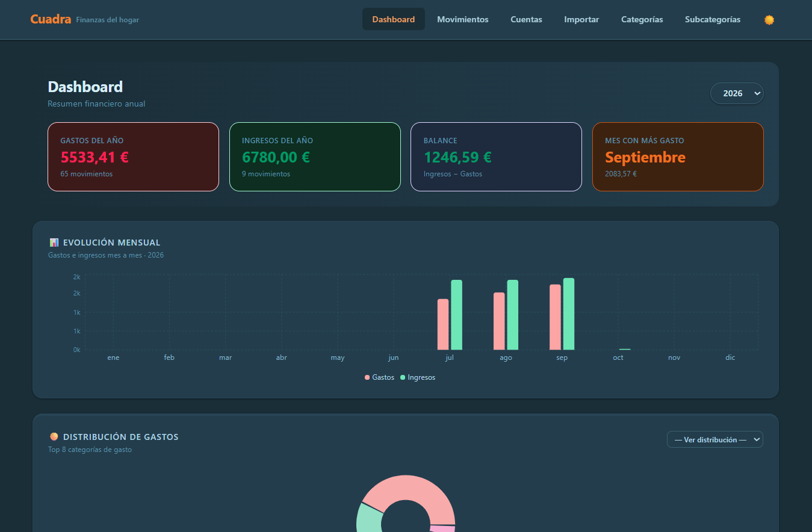This screenshot has height=532, width=812.
Task: Click the July Ingresos bar
Action: 456,315
